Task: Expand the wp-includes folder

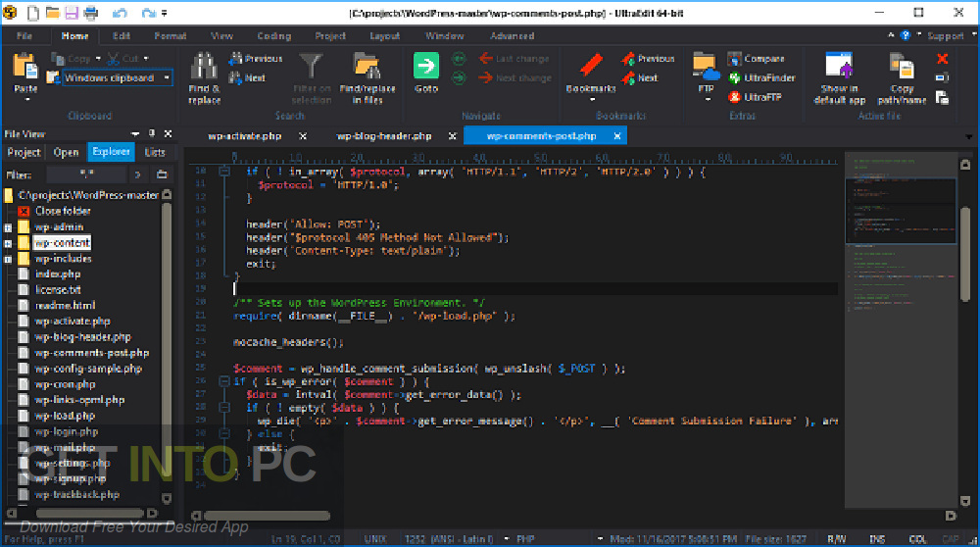Action: [x=8, y=259]
